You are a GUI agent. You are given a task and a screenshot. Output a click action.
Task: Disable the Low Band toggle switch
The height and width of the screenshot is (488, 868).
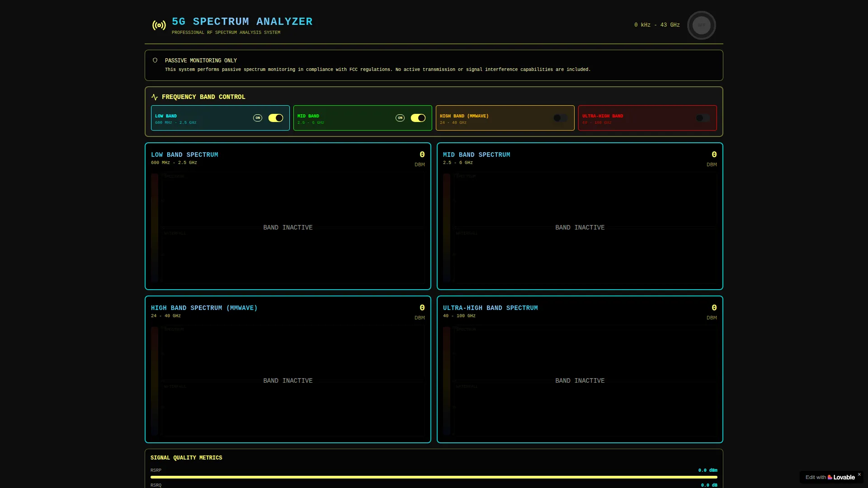point(276,118)
